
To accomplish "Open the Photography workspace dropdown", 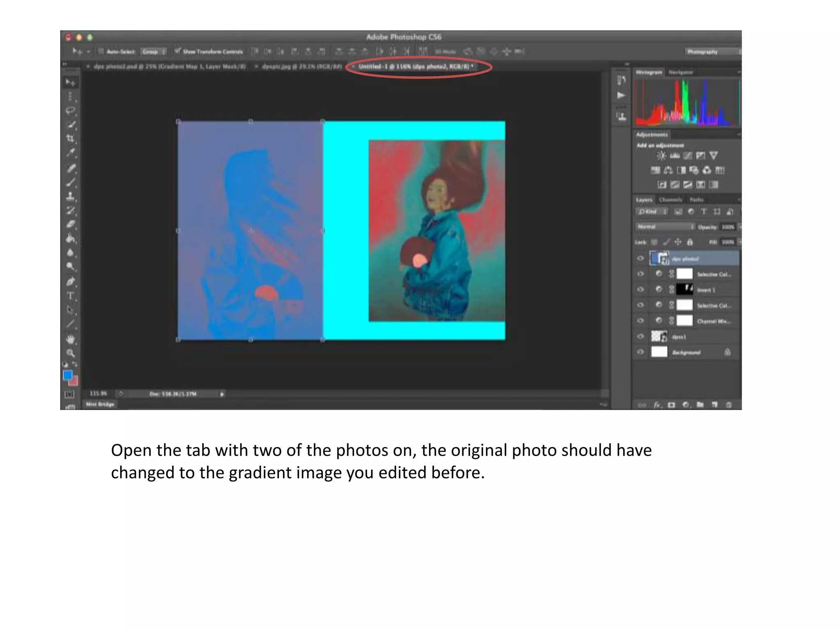I will pyautogui.click(x=713, y=52).
